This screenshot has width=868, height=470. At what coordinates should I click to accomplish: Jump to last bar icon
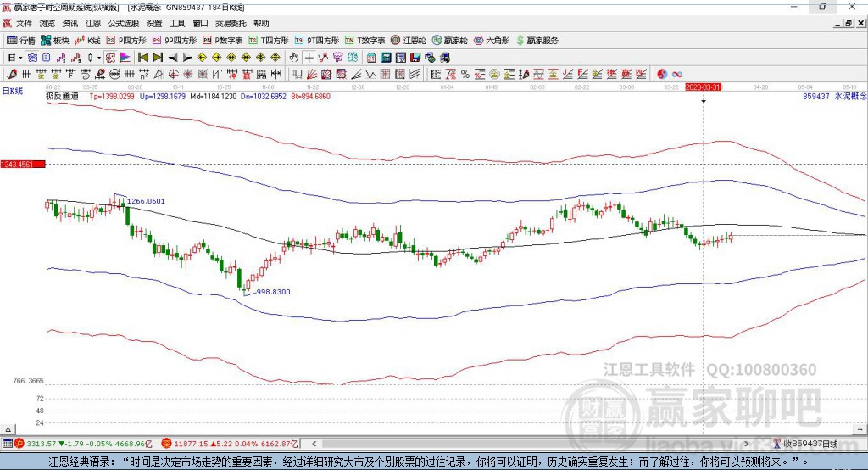pyautogui.click(x=158, y=58)
